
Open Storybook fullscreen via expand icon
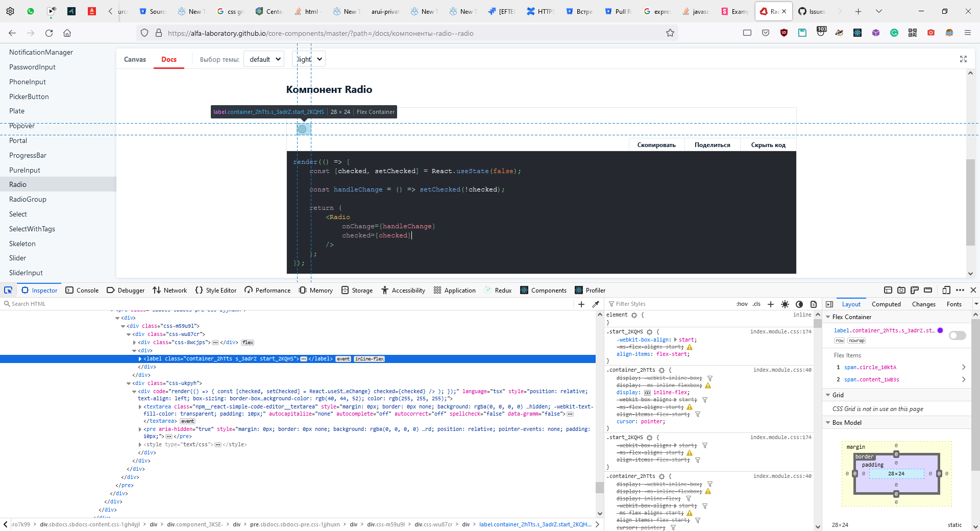click(963, 59)
